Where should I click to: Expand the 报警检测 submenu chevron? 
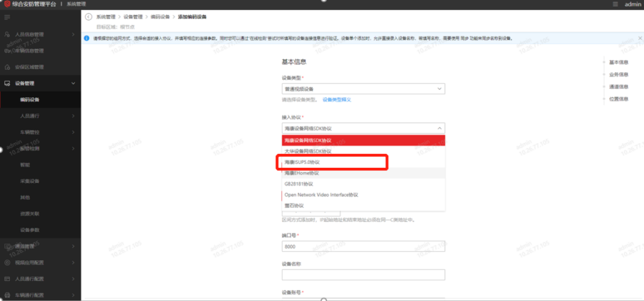74,148
